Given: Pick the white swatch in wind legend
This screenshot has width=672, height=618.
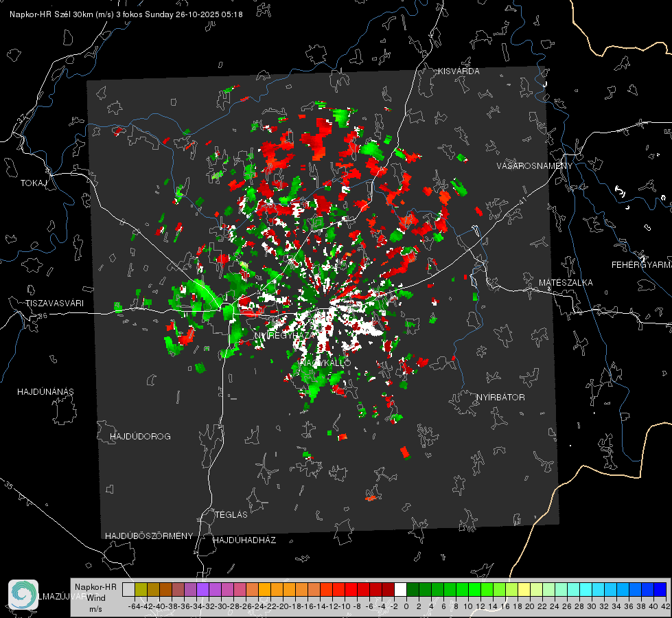Looking at the screenshot, I should click(x=400, y=589).
